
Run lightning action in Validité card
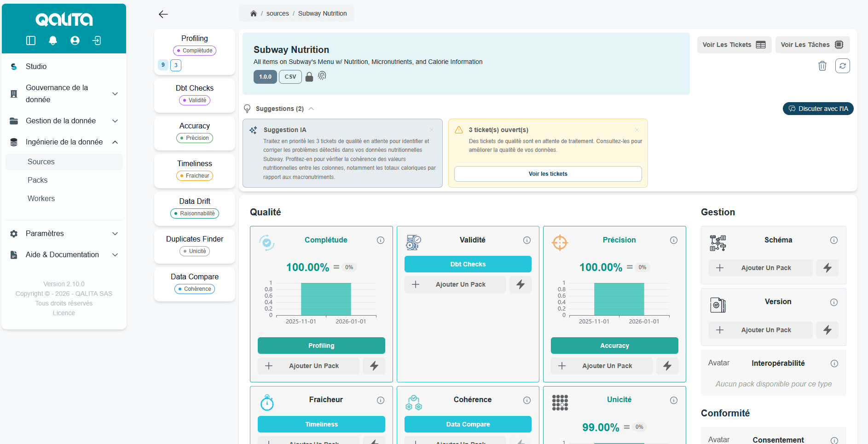pos(521,284)
